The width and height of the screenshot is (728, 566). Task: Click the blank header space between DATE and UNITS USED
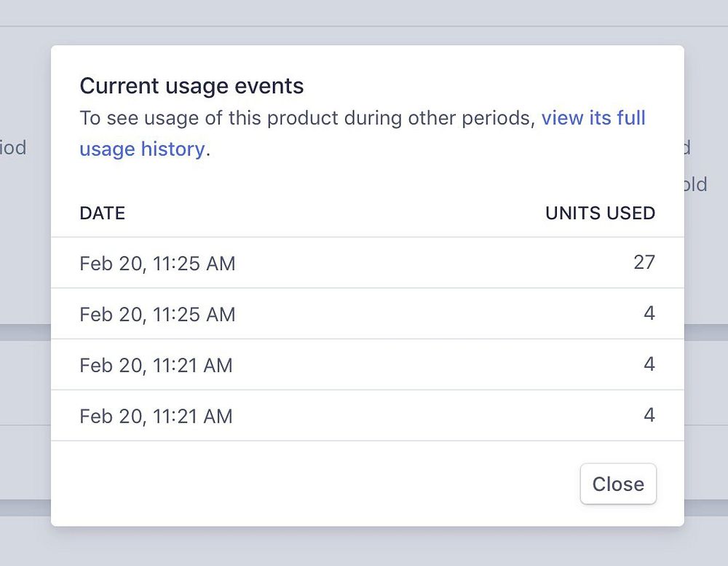point(335,213)
